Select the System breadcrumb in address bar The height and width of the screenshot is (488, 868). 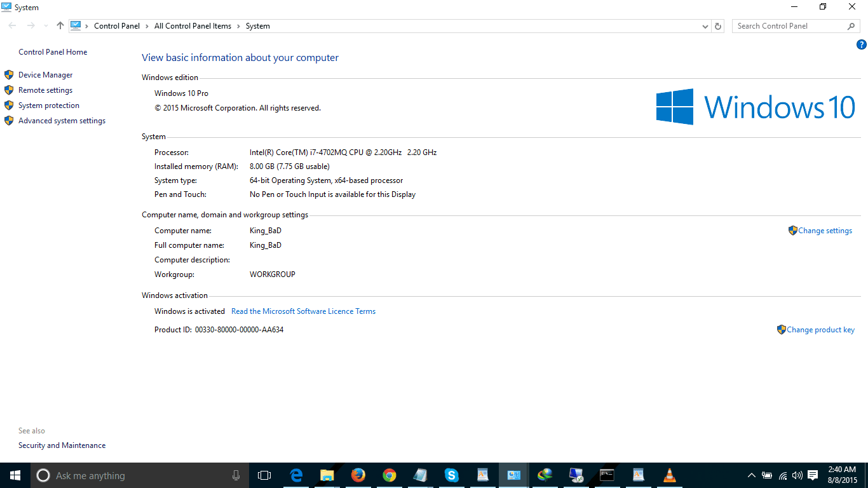tap(258, 26)
